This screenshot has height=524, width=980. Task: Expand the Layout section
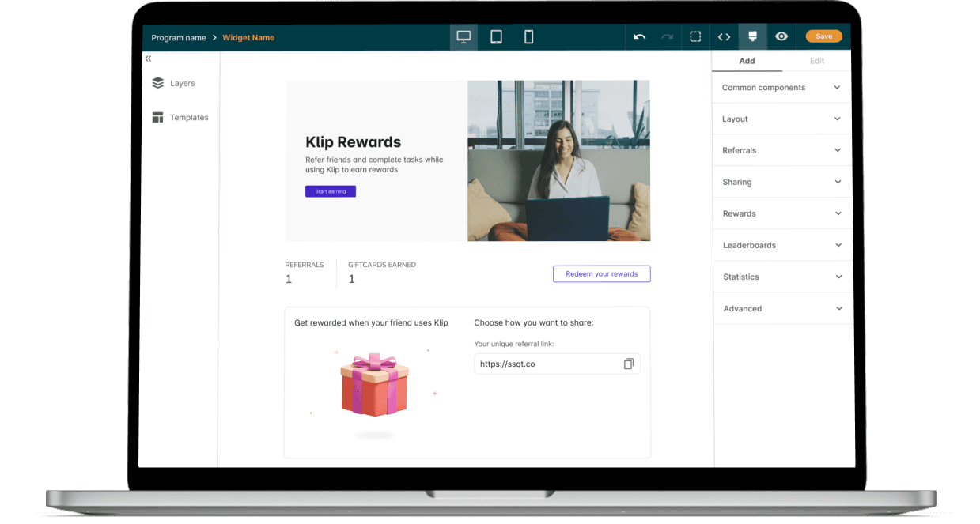[781, 119]
